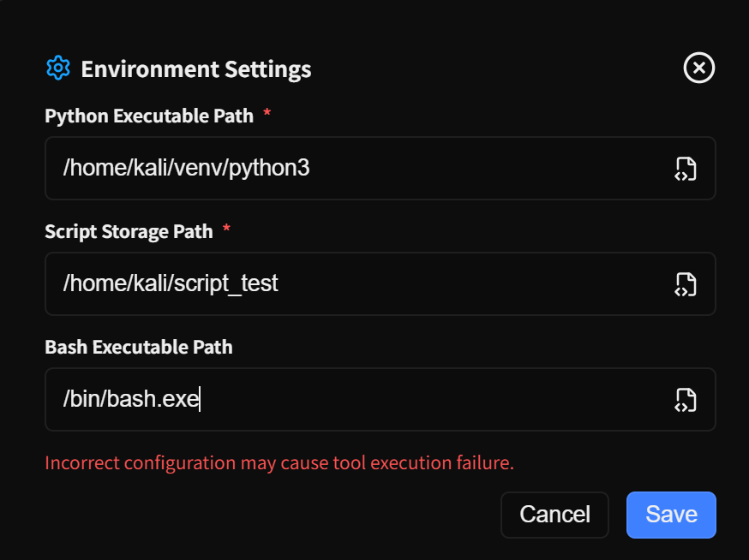Screen dimensions: 749x560
Task: Place cursor in the /bin/bash.exe text
Action: pos(130,400)
